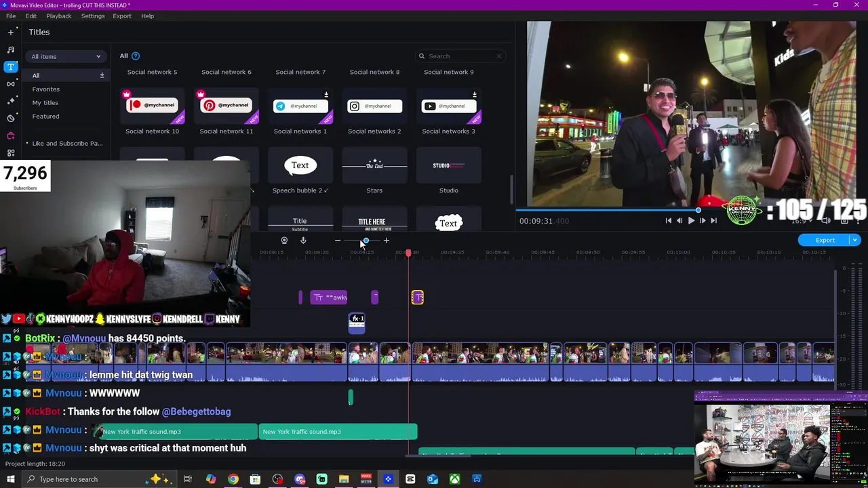This screenshot has height=488, width=868.
Task: Skip to next clip in preview
Action: pyautogui.click(x=713, y=220)
